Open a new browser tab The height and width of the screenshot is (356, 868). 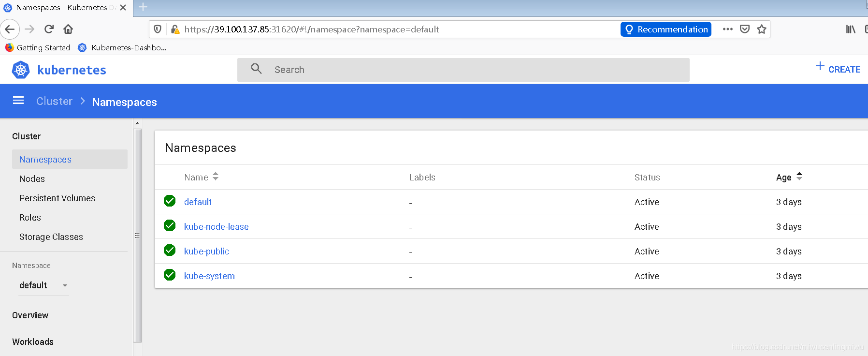click(x=143, y=7)
